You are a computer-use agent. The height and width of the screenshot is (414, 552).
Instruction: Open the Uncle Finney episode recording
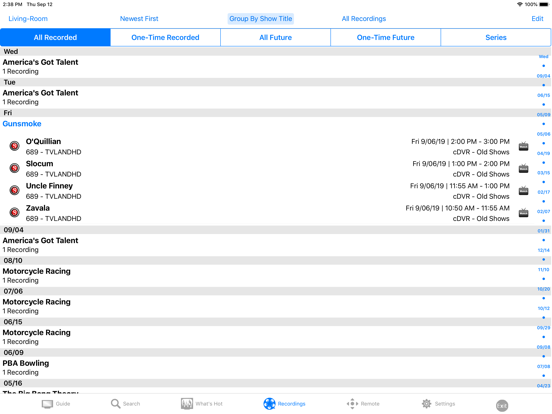[268, 190]
